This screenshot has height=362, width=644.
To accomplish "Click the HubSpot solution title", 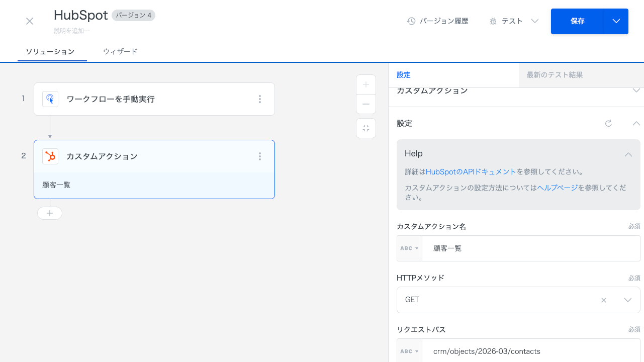I will pyautogui.click(x=80, y=15).
